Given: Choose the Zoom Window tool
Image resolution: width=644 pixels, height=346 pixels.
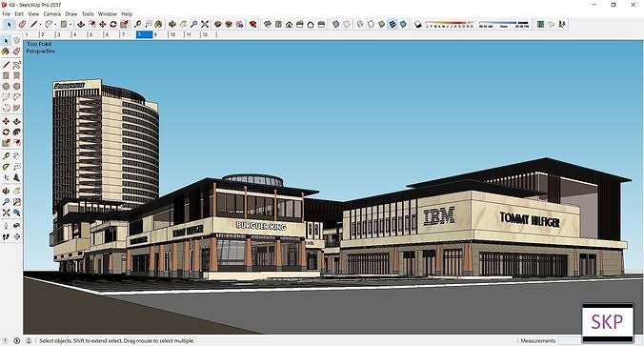Looking at the screenshot, I should click(16, 202).
